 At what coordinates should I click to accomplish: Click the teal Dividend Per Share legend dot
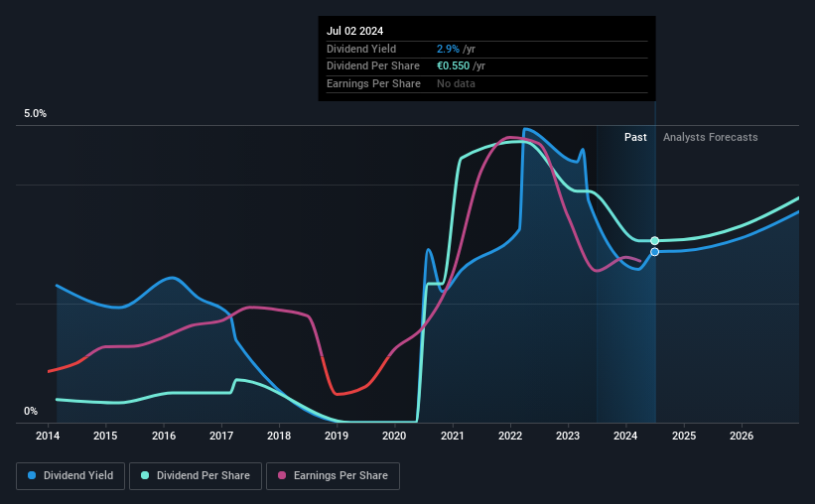pos(145,475)
